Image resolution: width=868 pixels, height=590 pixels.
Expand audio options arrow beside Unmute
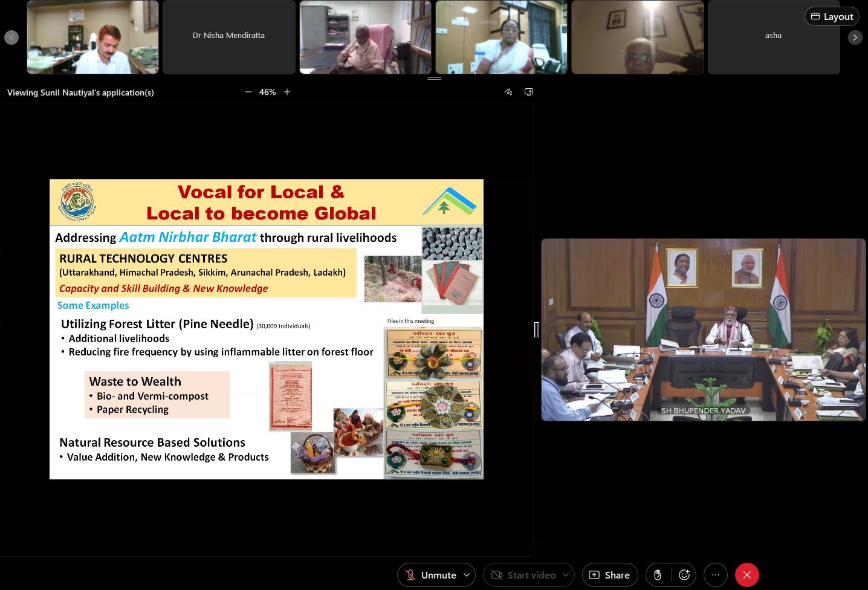coord(467,575)
